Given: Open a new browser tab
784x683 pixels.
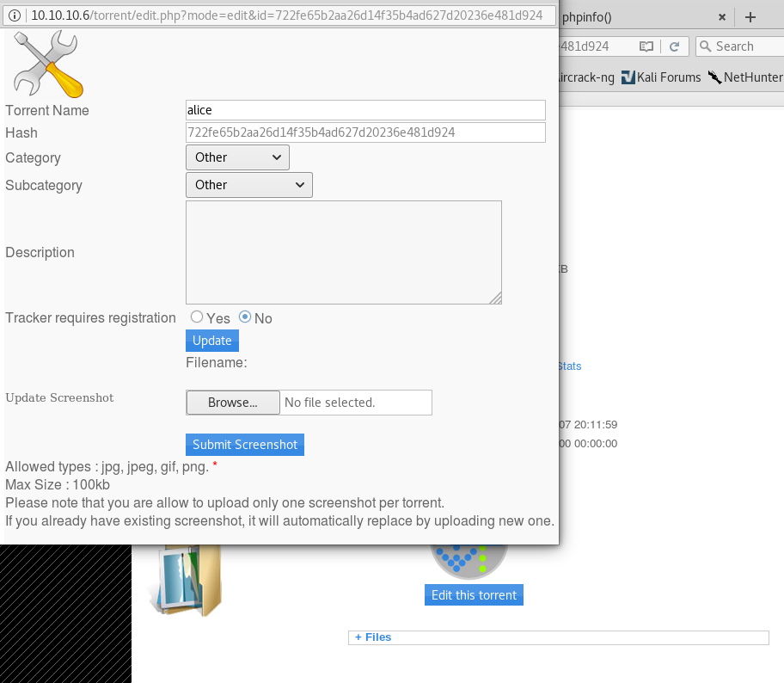Looking at the screenshot, I should pyautogui.click(x=750, y=17).
